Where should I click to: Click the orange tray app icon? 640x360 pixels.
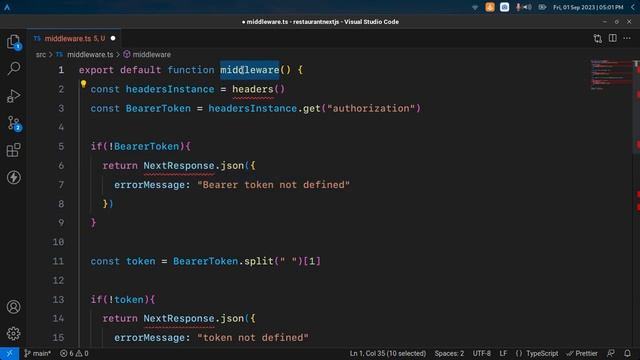click(490, 7)
